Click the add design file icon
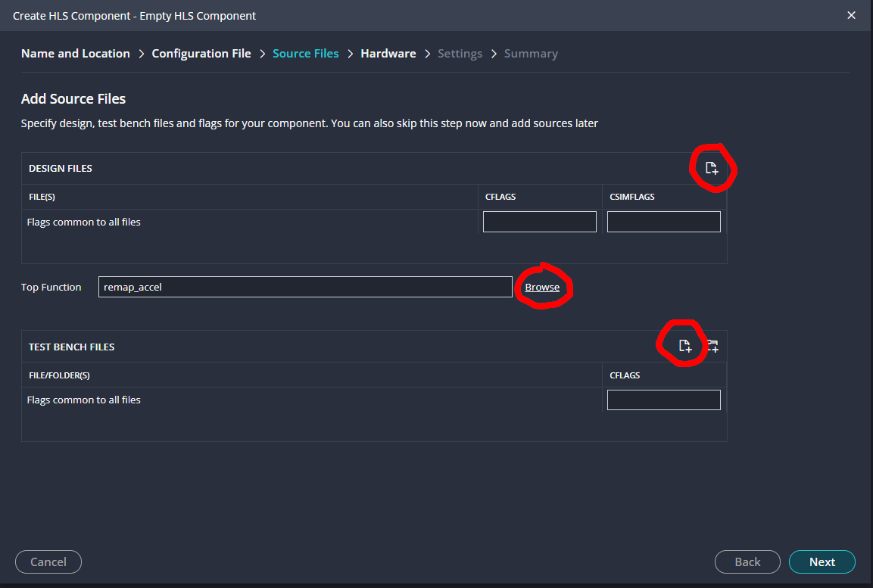Viewport: 873px width, 588px height. tap(712, 168)
